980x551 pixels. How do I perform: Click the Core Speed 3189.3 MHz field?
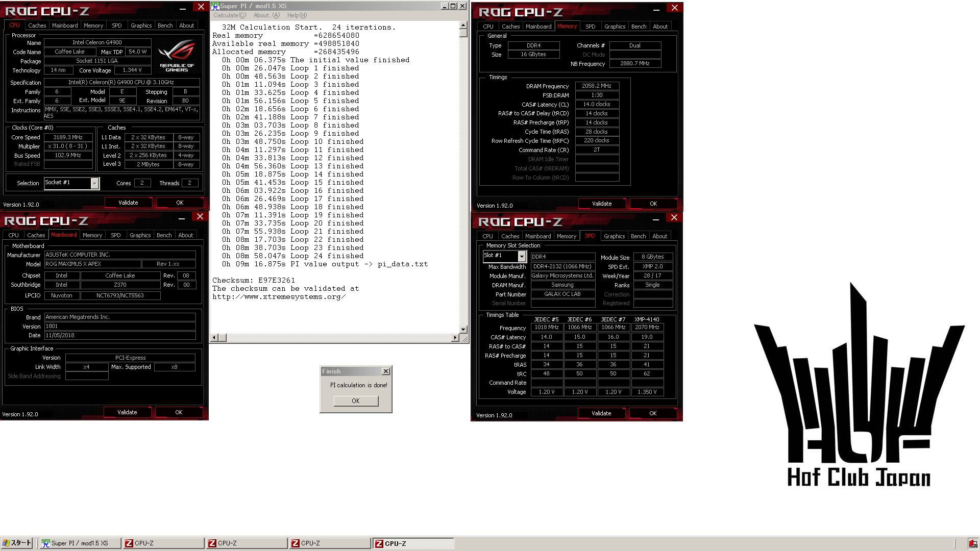pos(68,137)
